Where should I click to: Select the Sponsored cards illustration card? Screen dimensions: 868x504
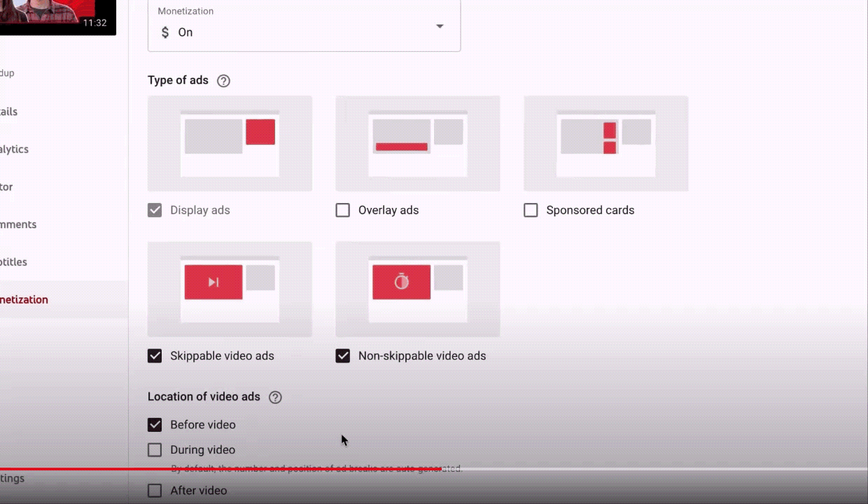point(605,143)
